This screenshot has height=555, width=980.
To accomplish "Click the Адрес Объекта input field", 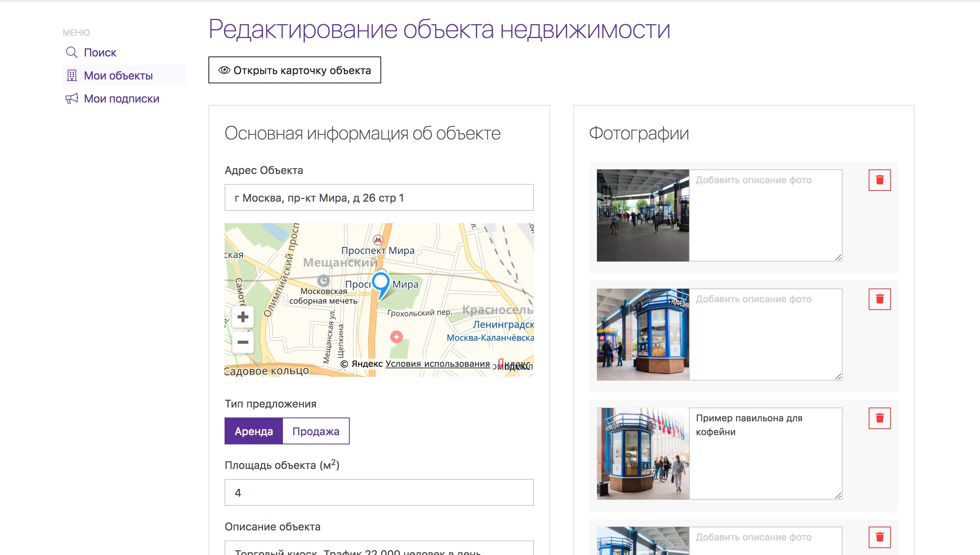I will pyautogui.click(x=379, y=197).
